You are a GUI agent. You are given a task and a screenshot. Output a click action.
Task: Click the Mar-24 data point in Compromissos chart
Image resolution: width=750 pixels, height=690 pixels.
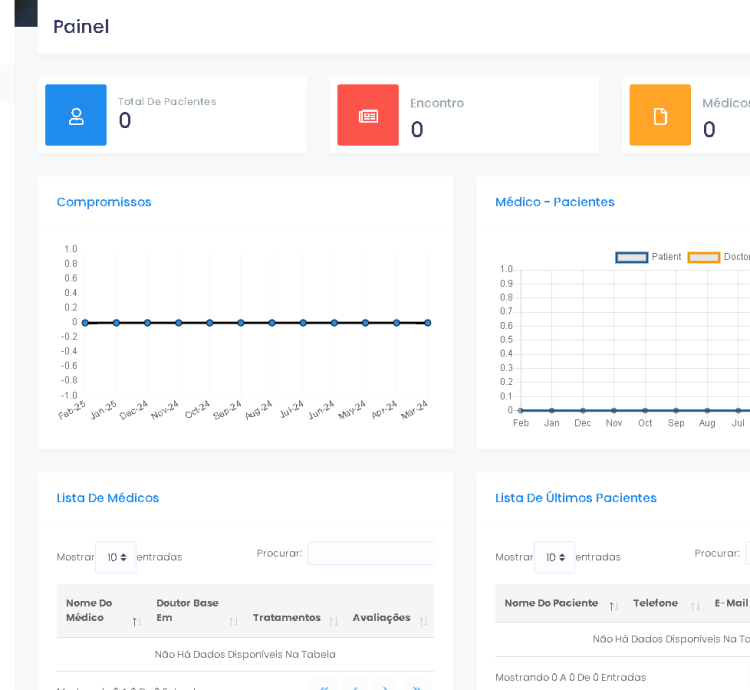point(427,323)
